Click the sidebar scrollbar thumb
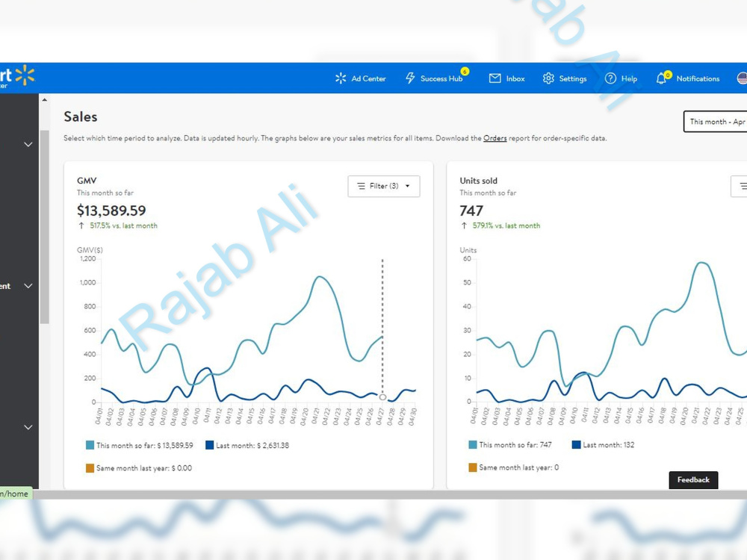Image resolution: width=747 pixels, height=560 pixels. pyautogui.click(x=44, y=227)
